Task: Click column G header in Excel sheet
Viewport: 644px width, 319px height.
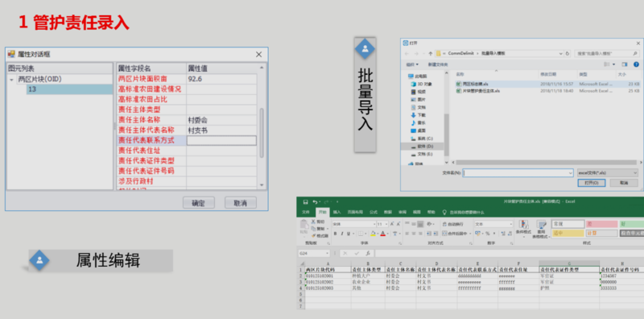Action: click(569, 263)
